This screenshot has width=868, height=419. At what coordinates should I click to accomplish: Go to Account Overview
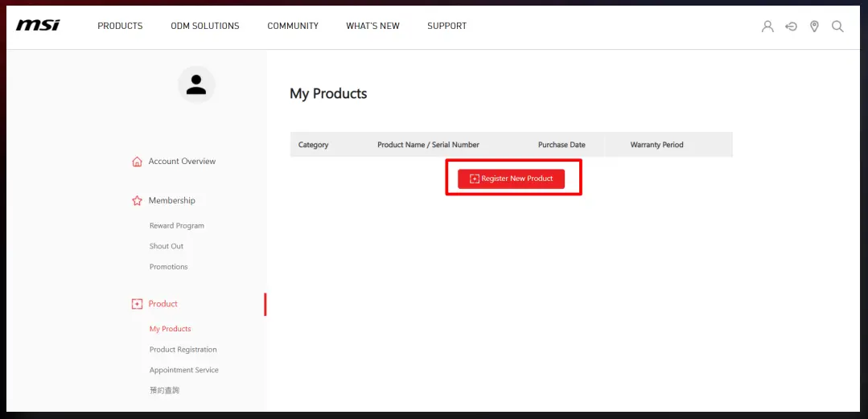(x=182, y=161)
